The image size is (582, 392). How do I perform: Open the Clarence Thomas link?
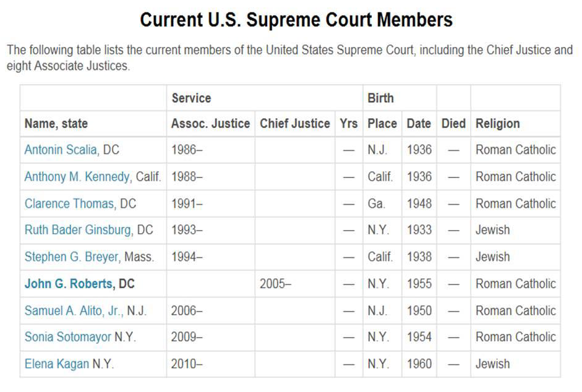click(69, 203)
